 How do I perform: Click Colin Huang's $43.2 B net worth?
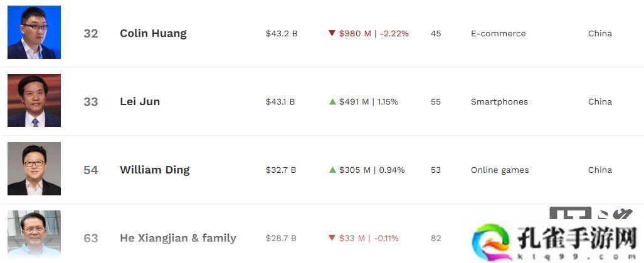click(281, 34)
